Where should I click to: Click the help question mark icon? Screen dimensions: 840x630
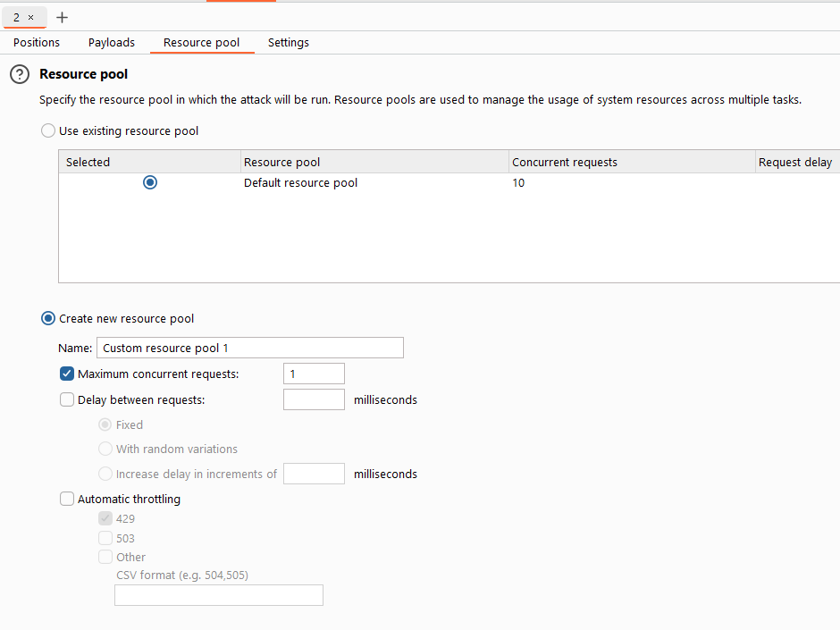pos(20,74)
